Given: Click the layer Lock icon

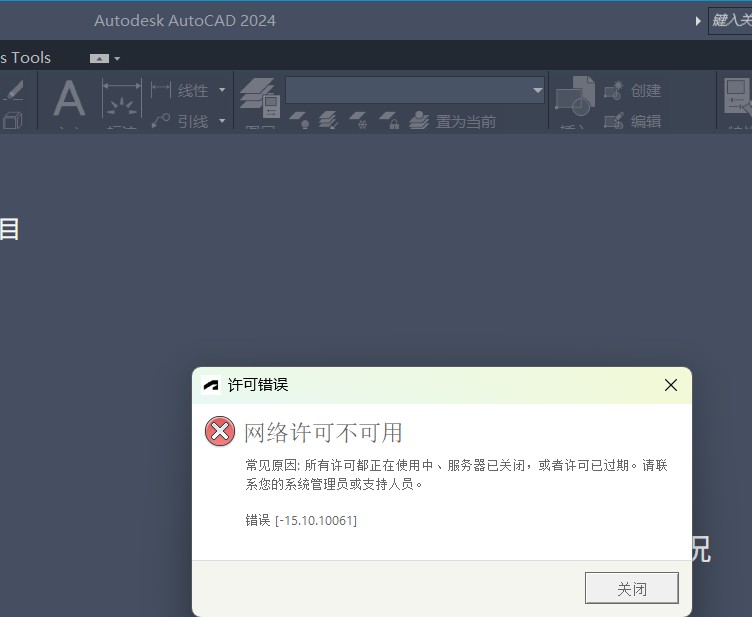Looking at the screenshot, I should point(389,120).
